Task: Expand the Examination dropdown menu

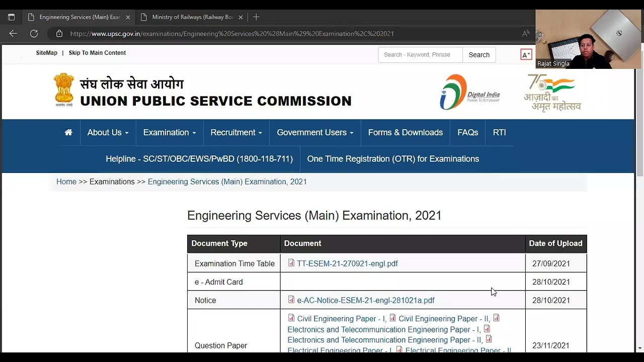Action: pos(170,132)
